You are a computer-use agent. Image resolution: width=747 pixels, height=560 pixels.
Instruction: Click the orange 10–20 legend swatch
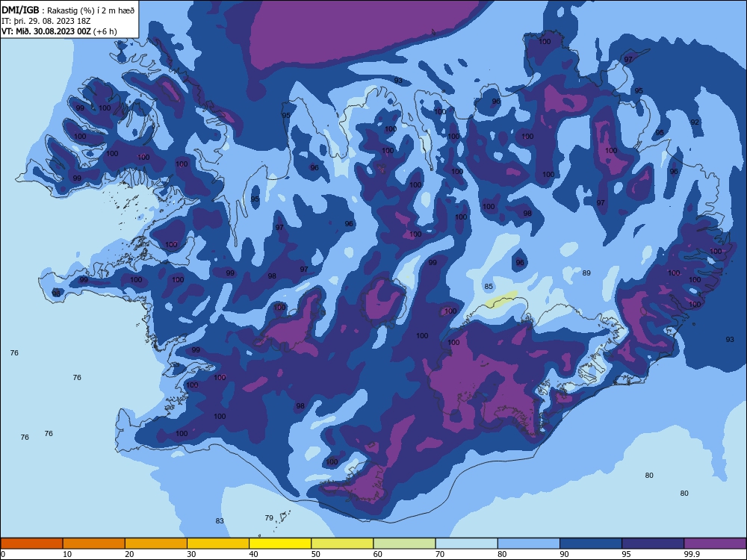(94, 544)
